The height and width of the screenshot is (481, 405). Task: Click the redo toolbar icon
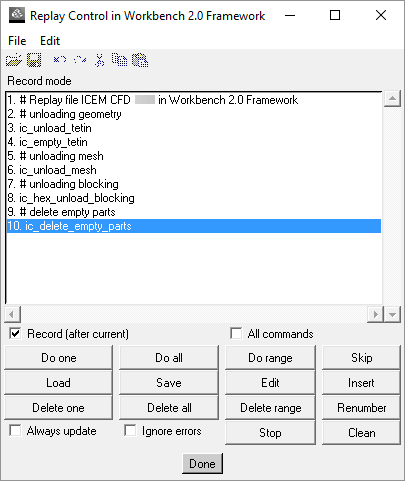[80, 60]
